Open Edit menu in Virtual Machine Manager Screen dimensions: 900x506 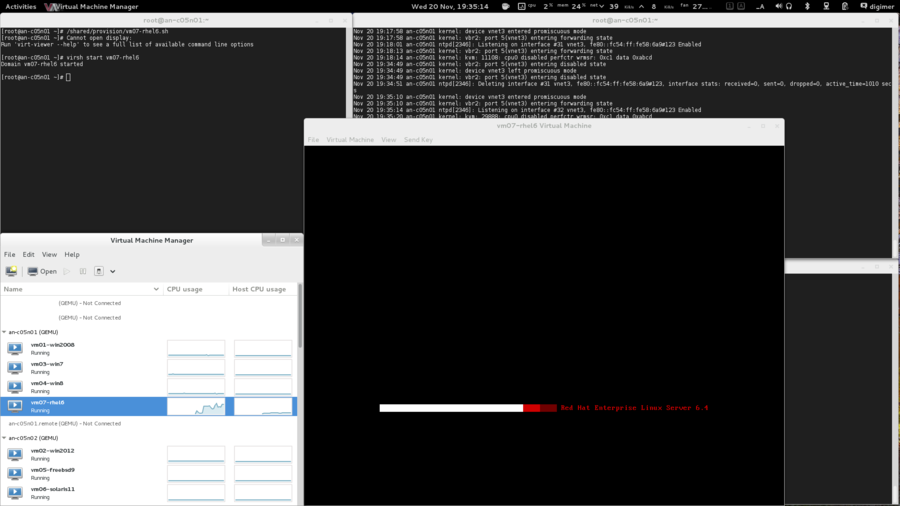29,254
